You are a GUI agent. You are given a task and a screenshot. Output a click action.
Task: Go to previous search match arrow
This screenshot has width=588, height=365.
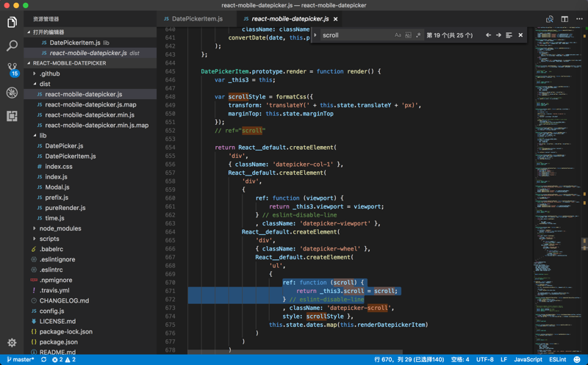pos(488,35)
